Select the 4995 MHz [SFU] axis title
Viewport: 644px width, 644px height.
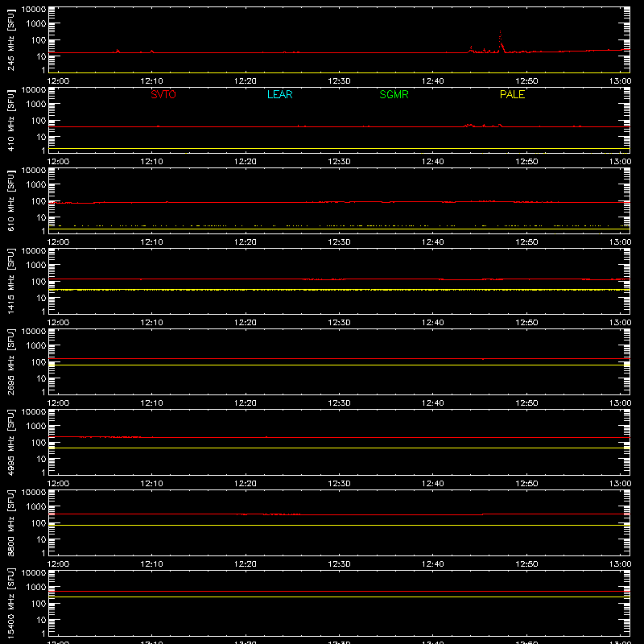coord(11,442)
